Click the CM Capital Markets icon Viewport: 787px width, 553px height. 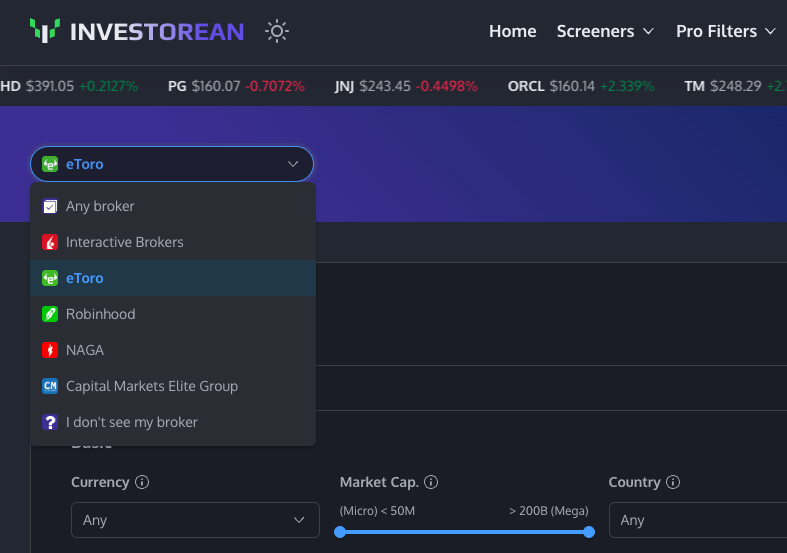coord(50,386)
